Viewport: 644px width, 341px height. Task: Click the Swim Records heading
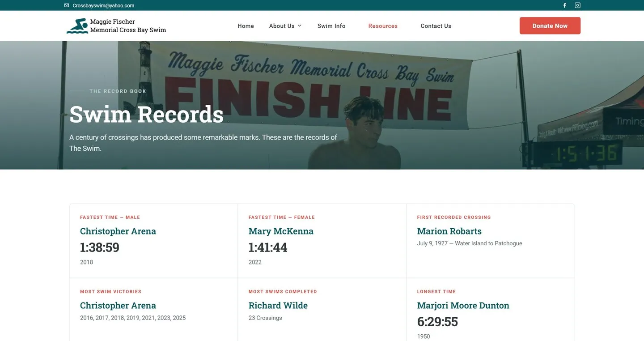[x=146, y=114]
